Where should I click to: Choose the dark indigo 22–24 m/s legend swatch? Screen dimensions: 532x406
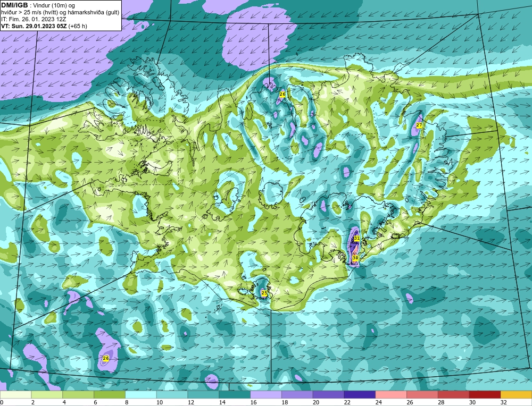pos(360,394)
